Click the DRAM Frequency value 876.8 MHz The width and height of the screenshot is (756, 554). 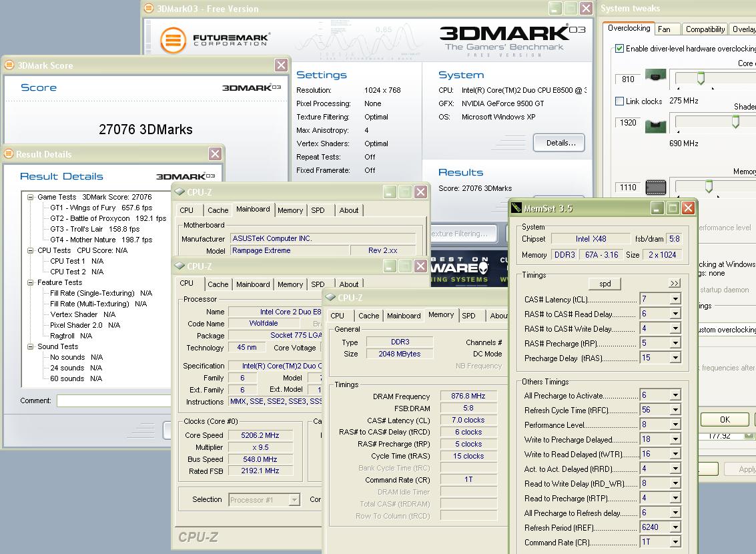468,396
